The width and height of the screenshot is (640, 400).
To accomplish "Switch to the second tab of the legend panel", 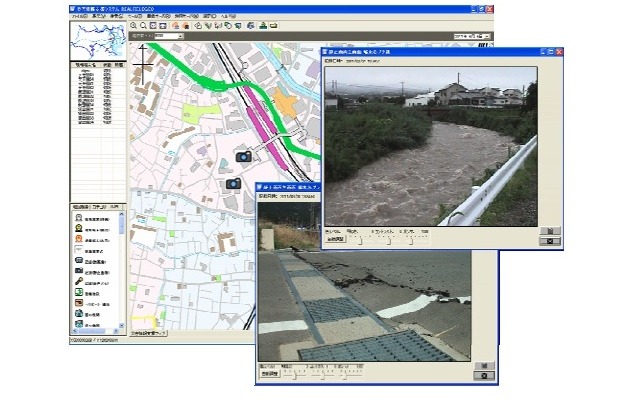I will tap(98, 207).
